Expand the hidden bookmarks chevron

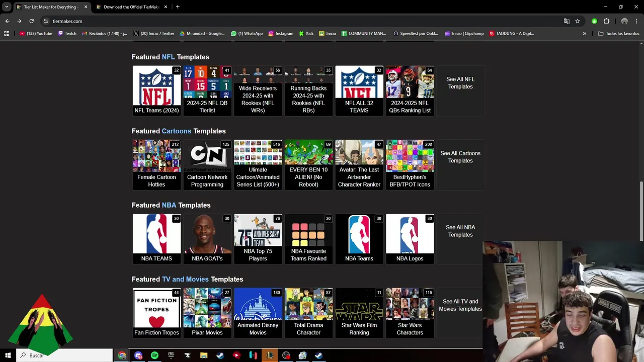pos(584,33)
